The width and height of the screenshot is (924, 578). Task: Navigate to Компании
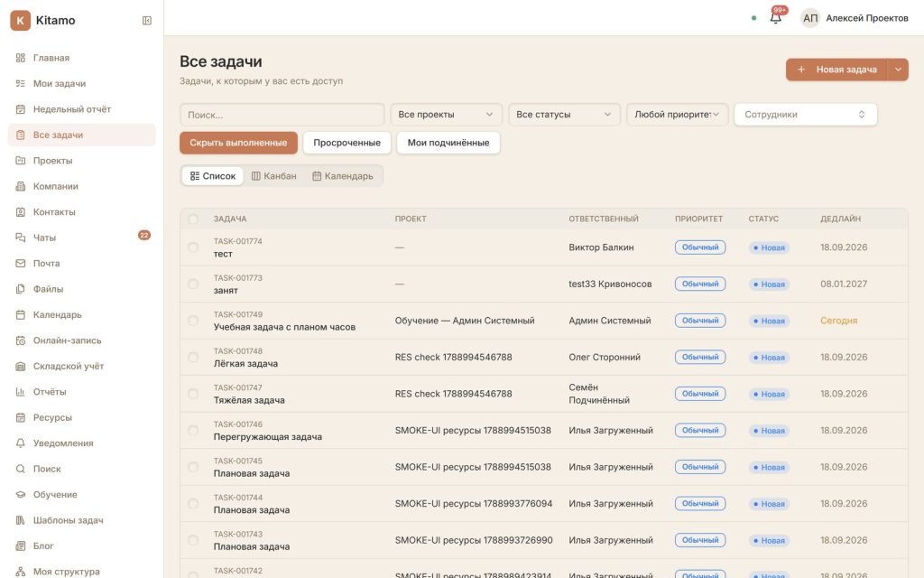pyautogui.click(x=81, y=186)
